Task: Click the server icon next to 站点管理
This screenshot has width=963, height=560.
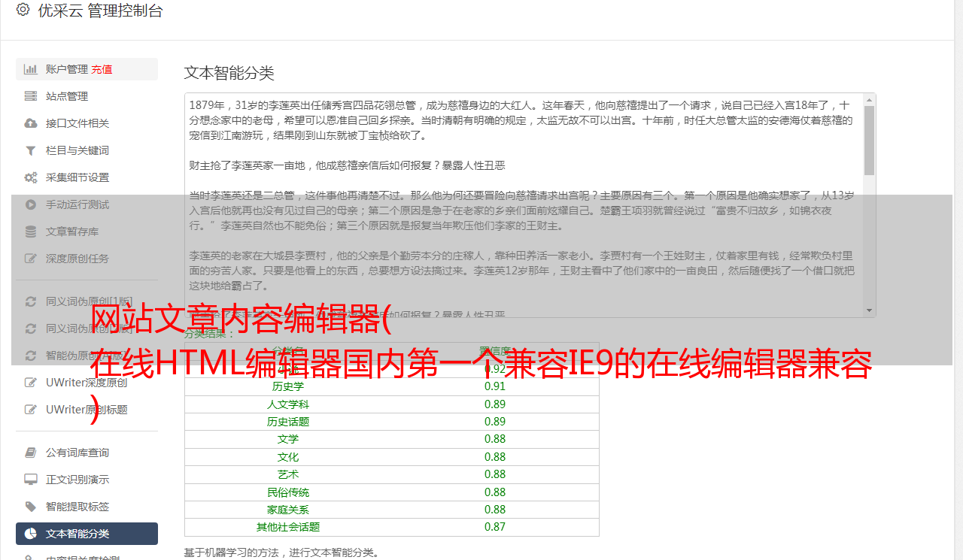Action: coord(31,96)
